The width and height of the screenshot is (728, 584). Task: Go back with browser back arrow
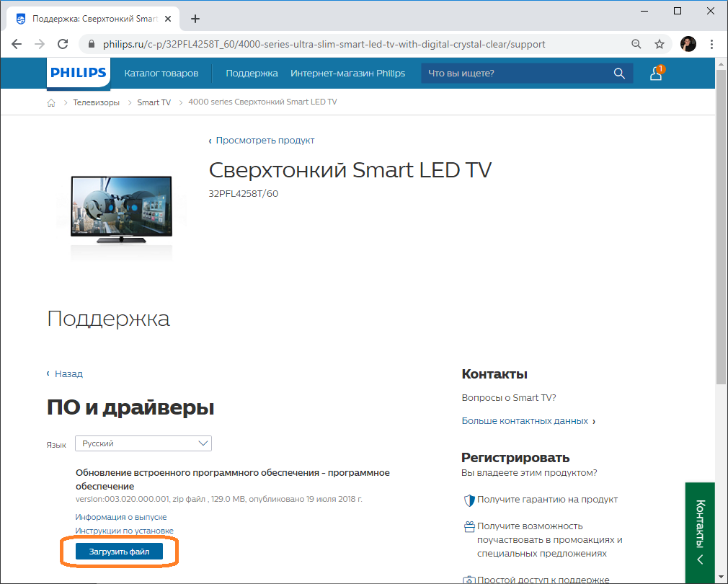pos(17,44)
